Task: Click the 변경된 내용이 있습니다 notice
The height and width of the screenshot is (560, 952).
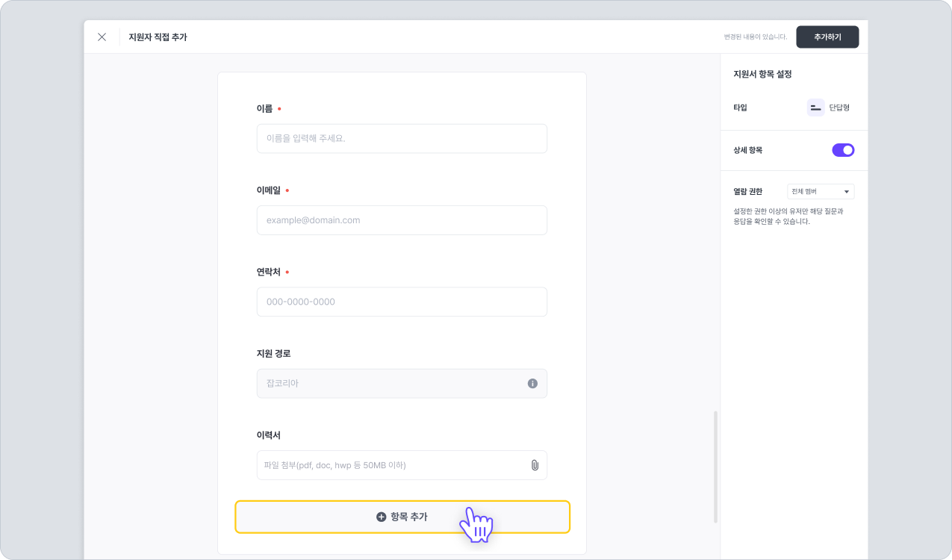Action: pyautogui.click(x=755, y=37)
